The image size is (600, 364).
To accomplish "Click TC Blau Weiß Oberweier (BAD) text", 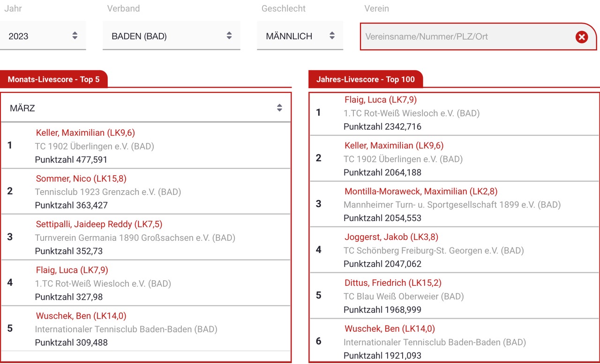I will 404,296.
